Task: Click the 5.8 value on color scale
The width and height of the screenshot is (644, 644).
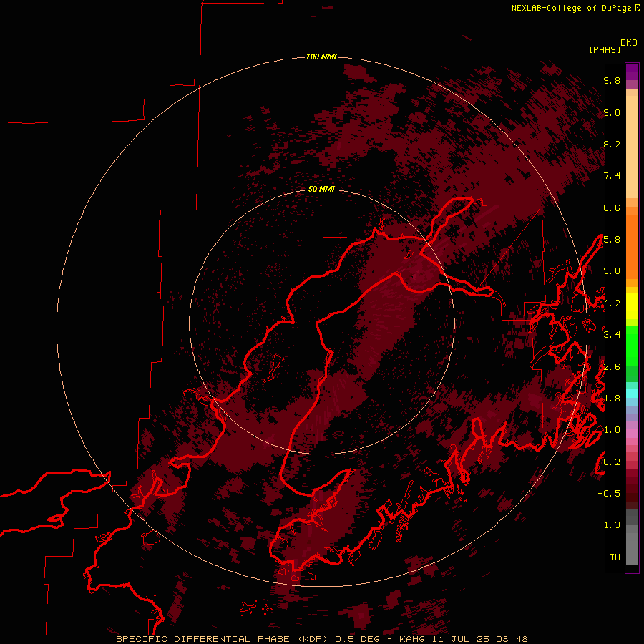Action: coord(612,240)
